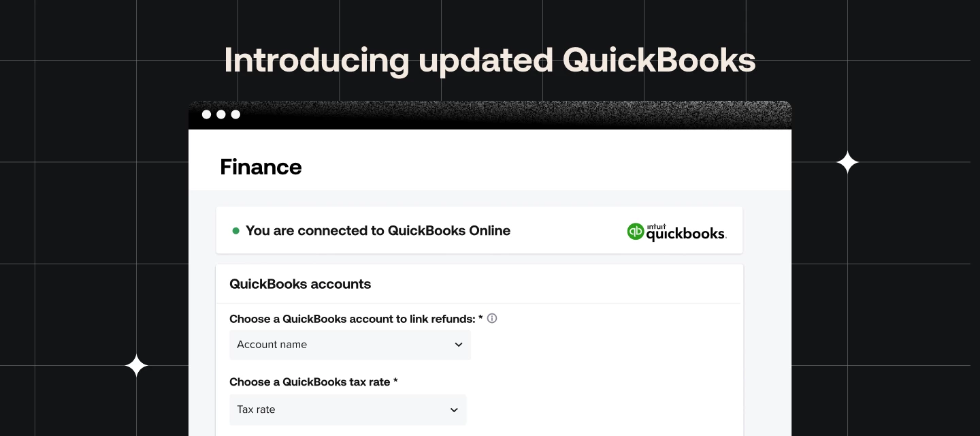Click the green dot as a color indicator

(235, 230)
